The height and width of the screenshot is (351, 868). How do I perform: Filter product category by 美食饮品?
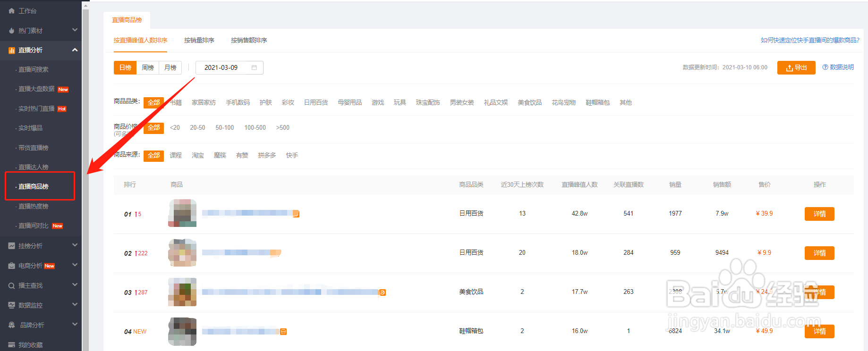point(529,102)
